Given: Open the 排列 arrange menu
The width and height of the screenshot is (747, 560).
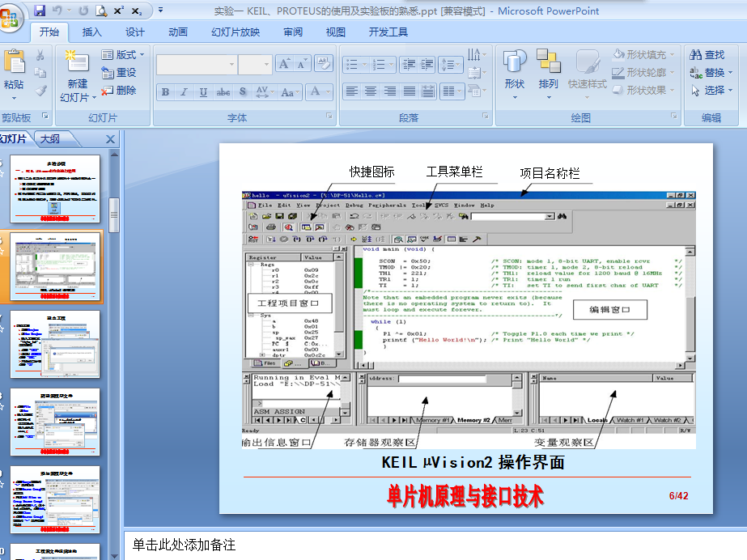Looking at the screenshot, I should [549, 74].
